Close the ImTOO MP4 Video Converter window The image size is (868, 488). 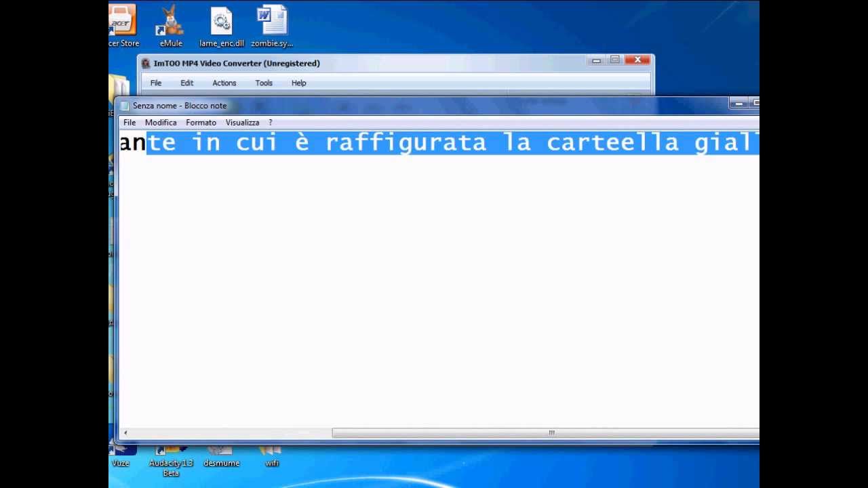[x=637, y=60]
